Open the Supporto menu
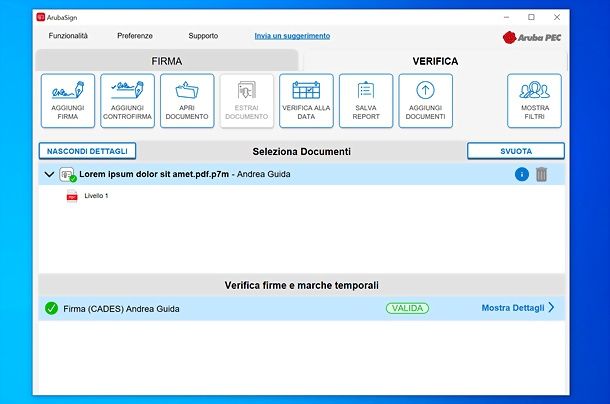This screenshot has height=404, width=610. click(x=203, y=36)
